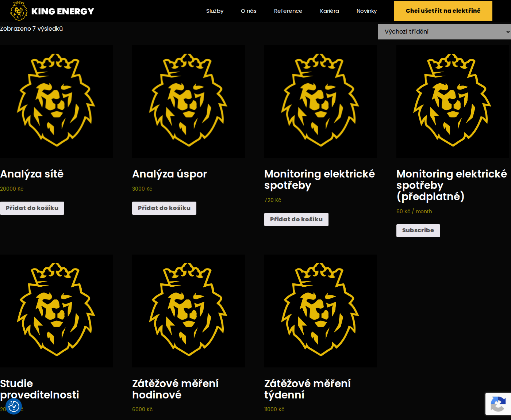Open the předplatné monitoring product image
The width and height of the screenshot is (511, 420).
pyautogui.click(x=453, y=102)
